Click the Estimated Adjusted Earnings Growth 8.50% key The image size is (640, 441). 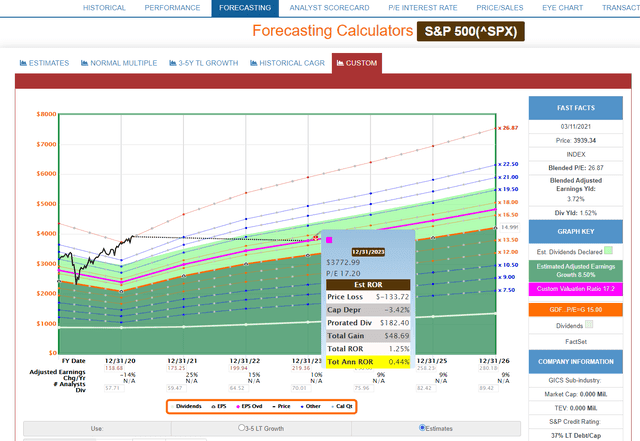[x=576, y=271]
